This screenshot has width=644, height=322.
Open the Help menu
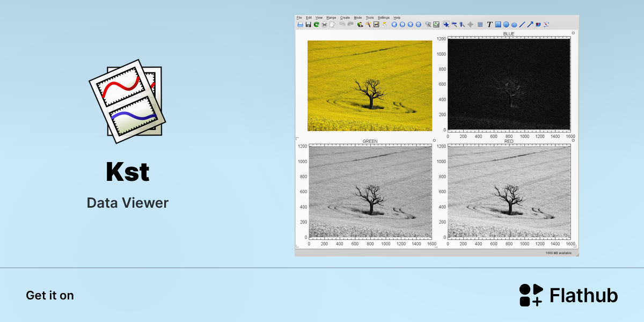pyautogui.click(x=397, y=18)
